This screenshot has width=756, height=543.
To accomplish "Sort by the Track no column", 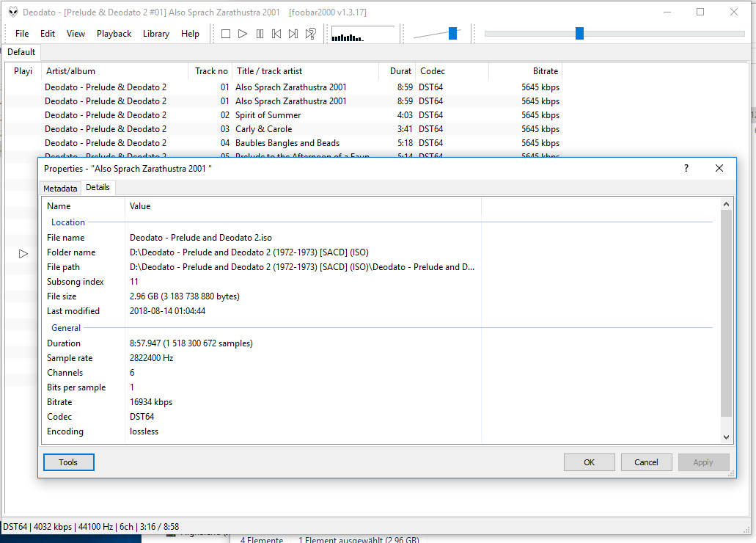I will click(210, 71).
